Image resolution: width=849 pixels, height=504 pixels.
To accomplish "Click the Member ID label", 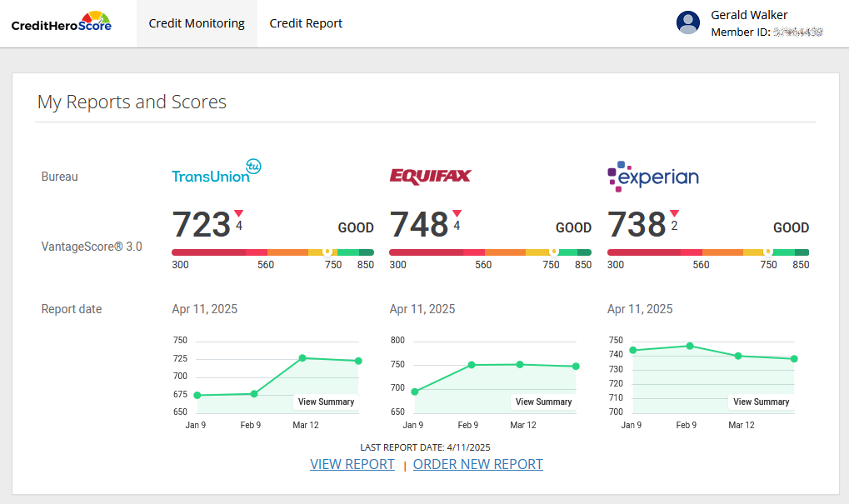I will 740,32.
